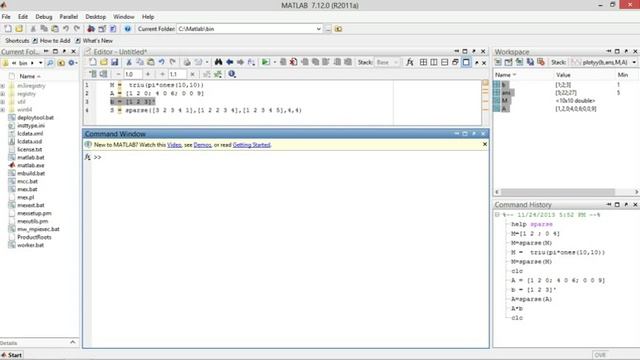Open Help via blue question mark icon
This screenshot has width=640, height=360.
(127, 29)
